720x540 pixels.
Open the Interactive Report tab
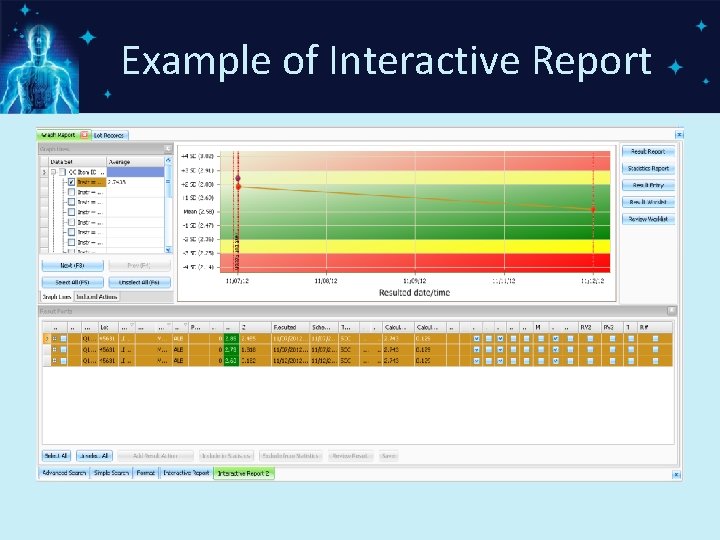pos(186,472)
